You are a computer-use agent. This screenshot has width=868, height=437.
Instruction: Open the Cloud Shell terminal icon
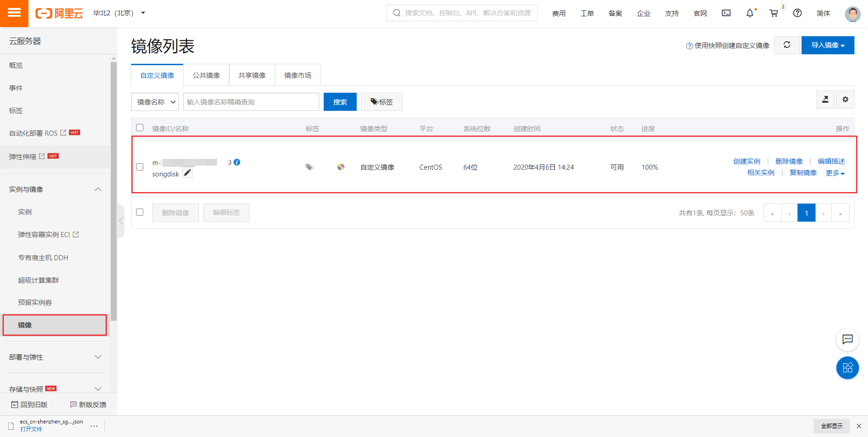[x=726, y=13]
